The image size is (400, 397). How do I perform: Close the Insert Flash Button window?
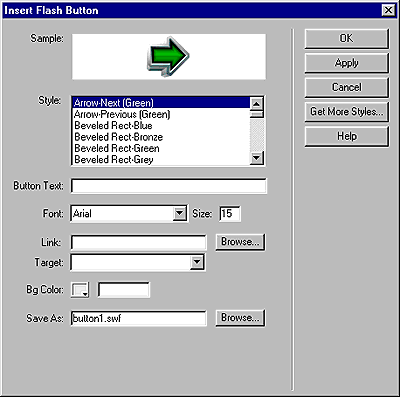tap(388, 10)
